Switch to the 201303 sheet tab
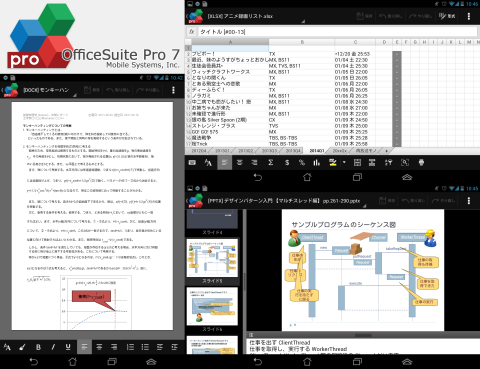This screenshot has height=369, width=480. (270, 151)
